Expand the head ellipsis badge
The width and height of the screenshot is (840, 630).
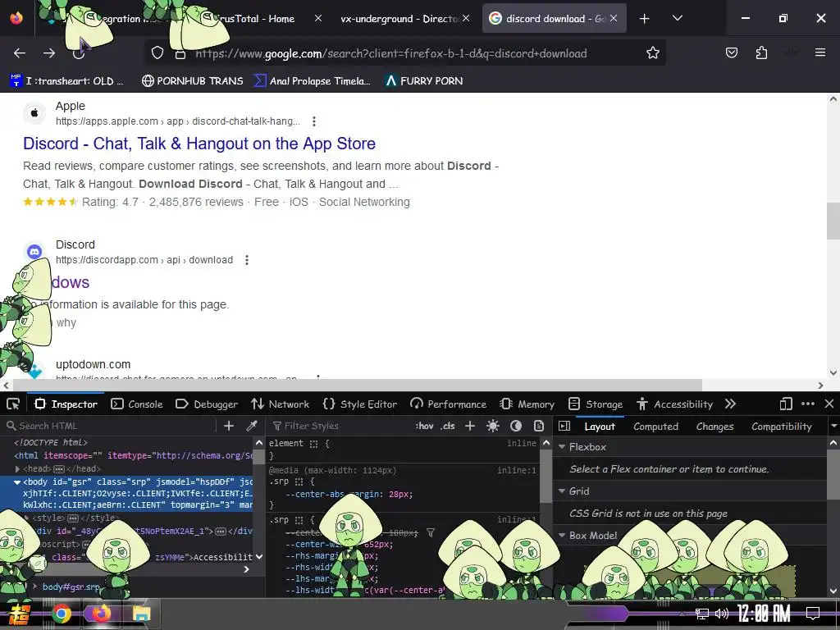coord(59,468)
